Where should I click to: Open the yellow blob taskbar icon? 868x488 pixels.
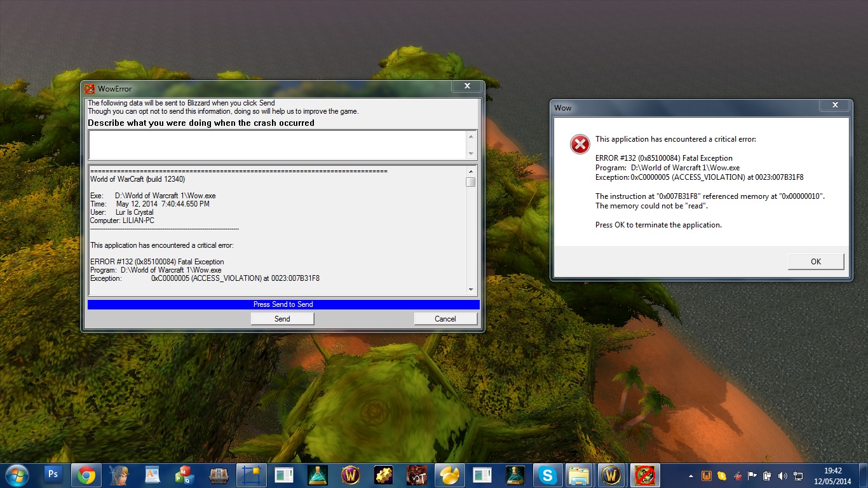pos(449,475)
